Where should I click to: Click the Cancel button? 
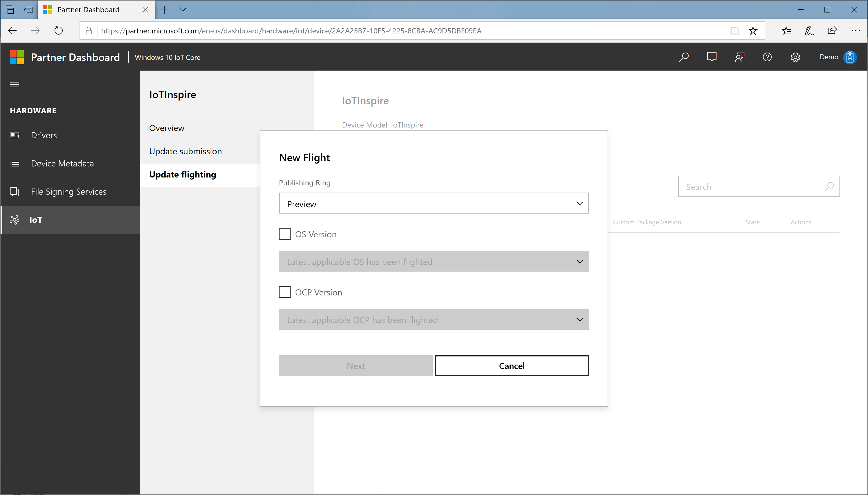click(x=512, y=365)
